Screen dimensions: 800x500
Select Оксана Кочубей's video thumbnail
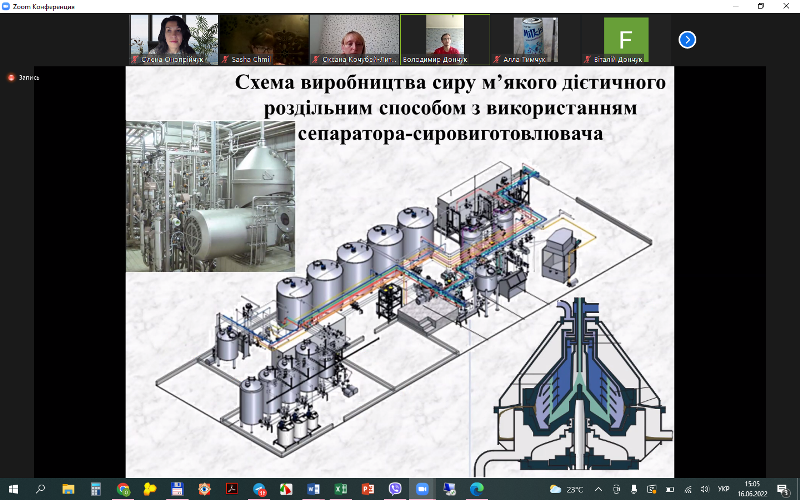coord(355,39)
